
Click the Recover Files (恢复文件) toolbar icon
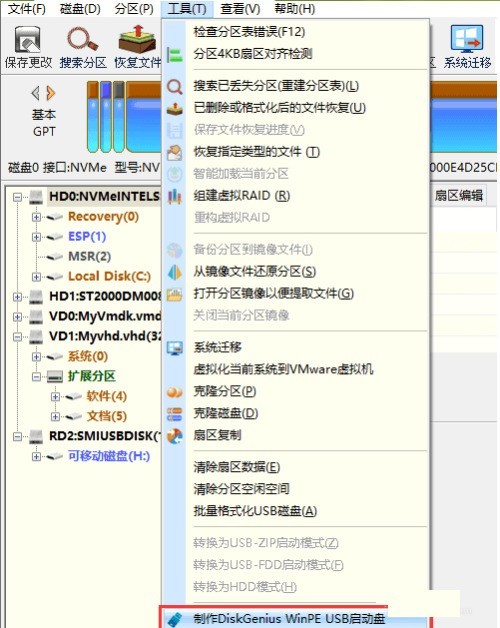[x=137, y=41]
